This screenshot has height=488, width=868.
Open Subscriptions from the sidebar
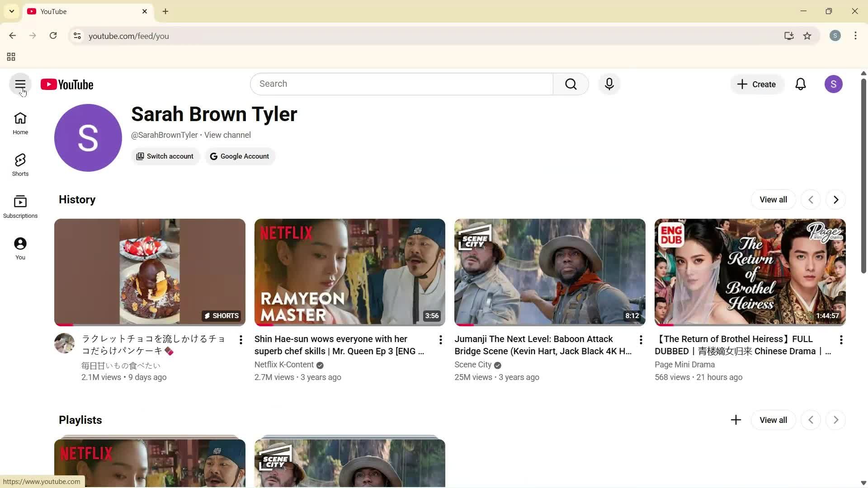pos(20,206)
